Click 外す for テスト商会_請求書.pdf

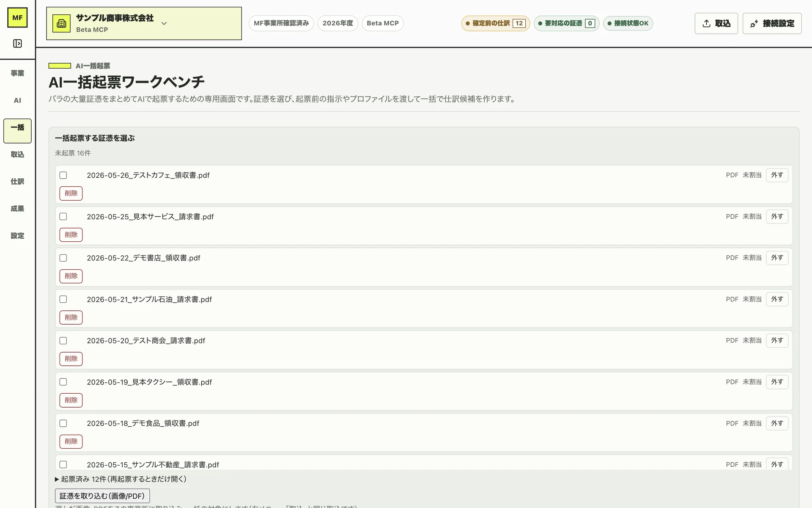777,340
